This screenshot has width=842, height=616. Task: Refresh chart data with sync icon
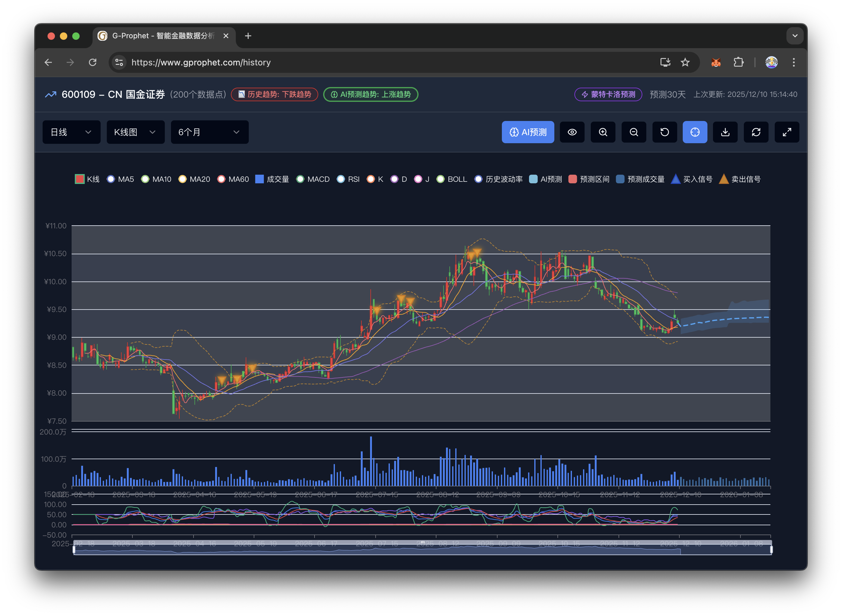point(756,132)
